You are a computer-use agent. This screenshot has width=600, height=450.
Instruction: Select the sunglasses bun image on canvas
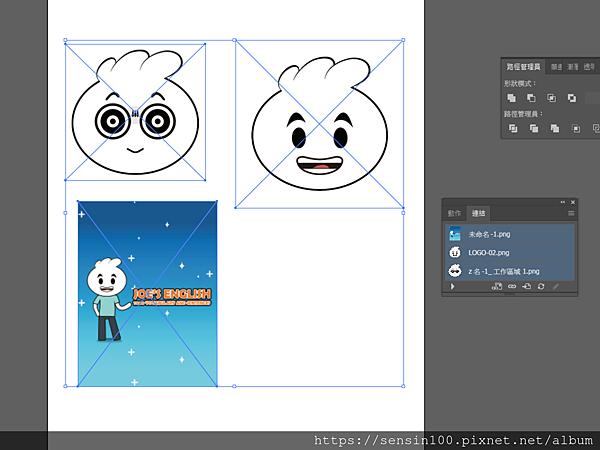pyautogui.click(x=135, y=112)
